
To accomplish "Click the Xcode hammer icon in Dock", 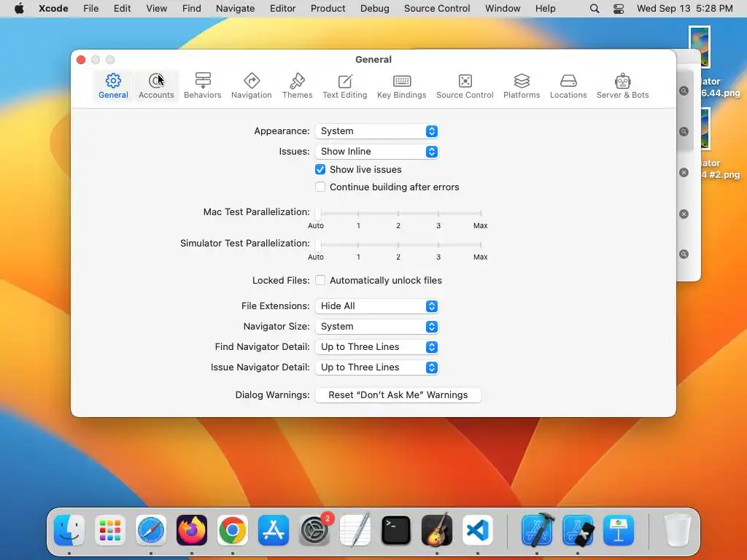I will (x=537, y=530).
